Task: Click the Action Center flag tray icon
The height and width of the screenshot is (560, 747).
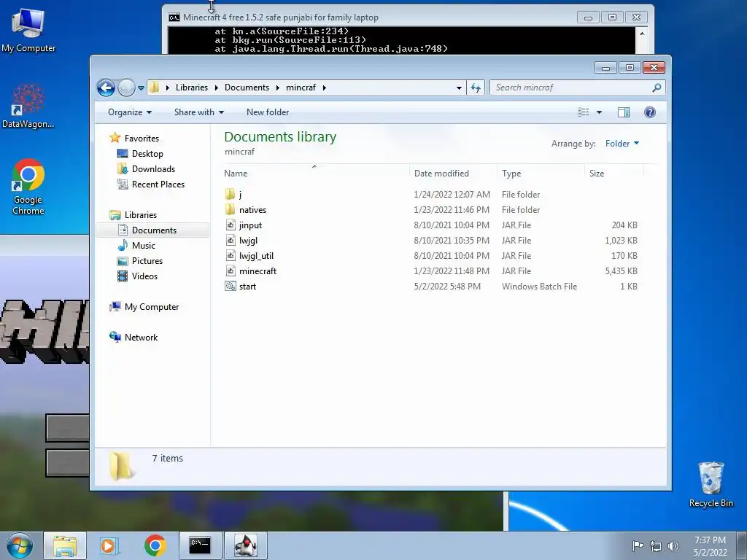Action: (x=638, y=545)
